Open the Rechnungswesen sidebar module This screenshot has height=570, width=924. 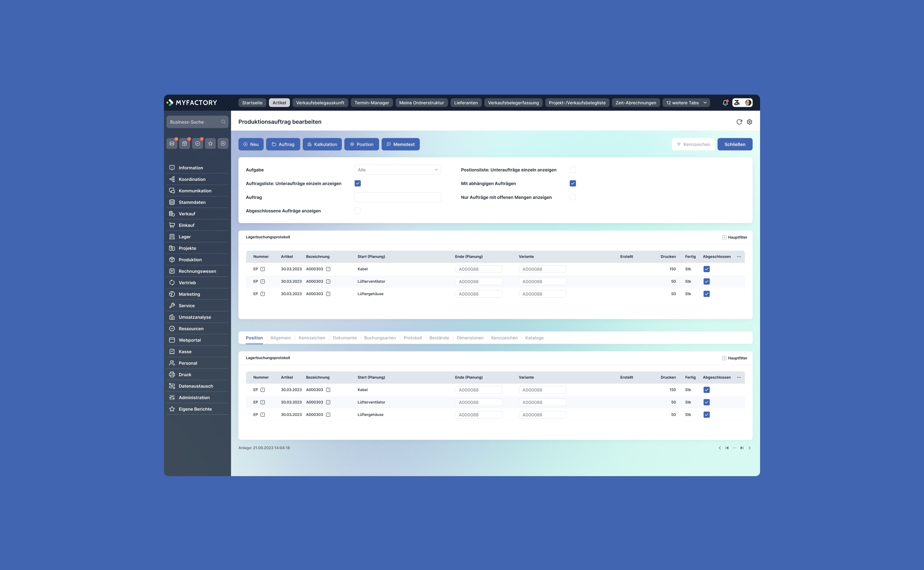click(197, 271)
